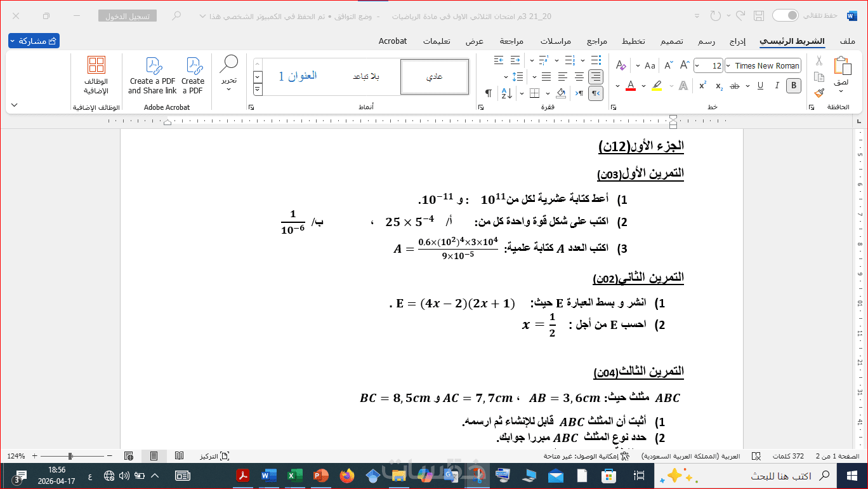Open the Font dialog launcher
This screenshot has width=868, height=489.
click(615, 107)
